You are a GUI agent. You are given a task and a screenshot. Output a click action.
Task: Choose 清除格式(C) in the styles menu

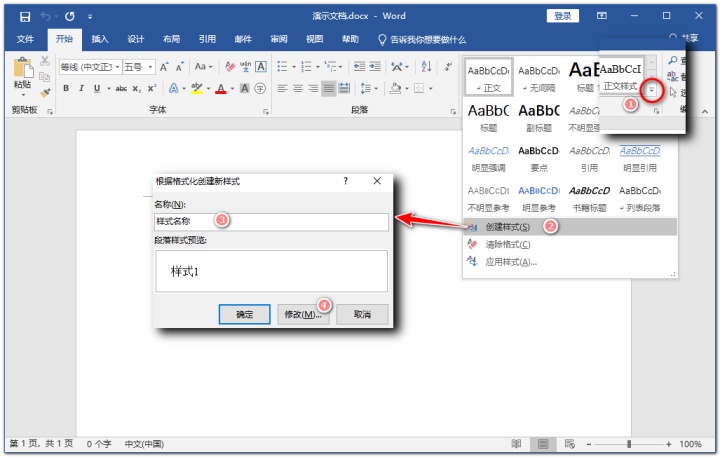click(x=570, y=244)
